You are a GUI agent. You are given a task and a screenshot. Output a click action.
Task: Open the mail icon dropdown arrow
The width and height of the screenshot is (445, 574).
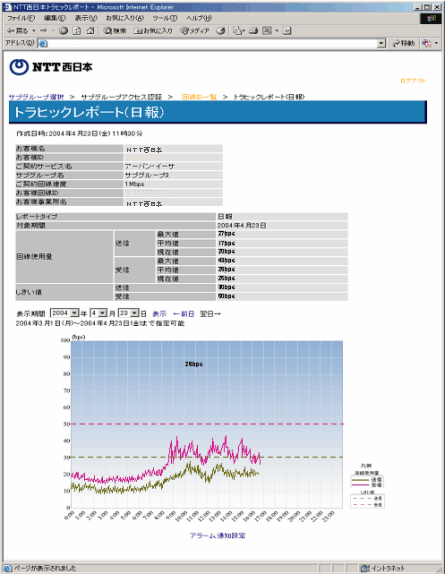click(244, 31)
